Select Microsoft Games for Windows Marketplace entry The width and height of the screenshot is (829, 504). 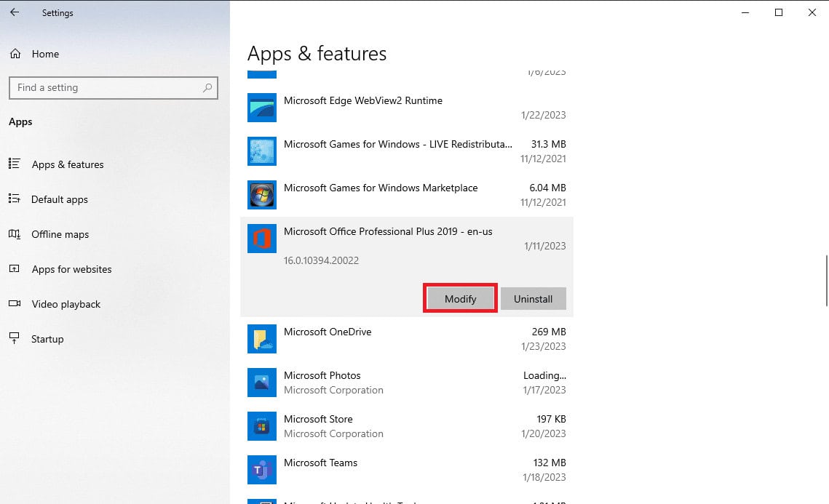tap(407, 195)
